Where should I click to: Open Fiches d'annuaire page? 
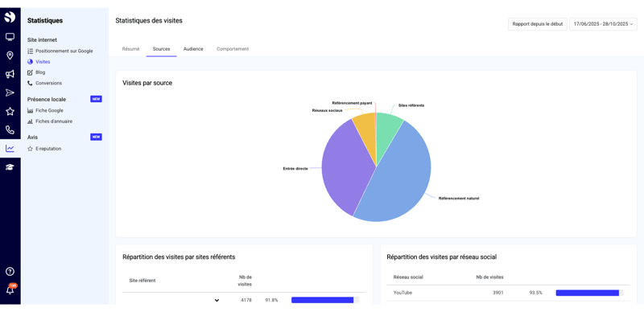coord(54,121)
